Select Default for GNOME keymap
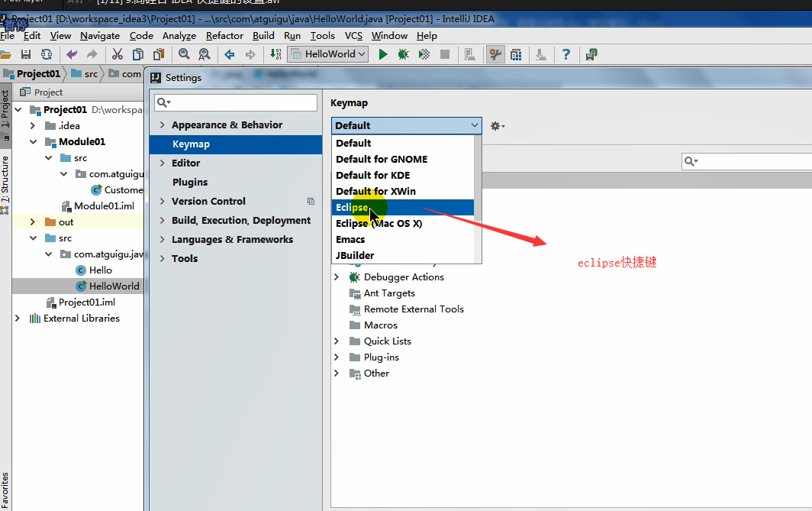This screenshot has height=511, width=812. click(x=402, y=159)
